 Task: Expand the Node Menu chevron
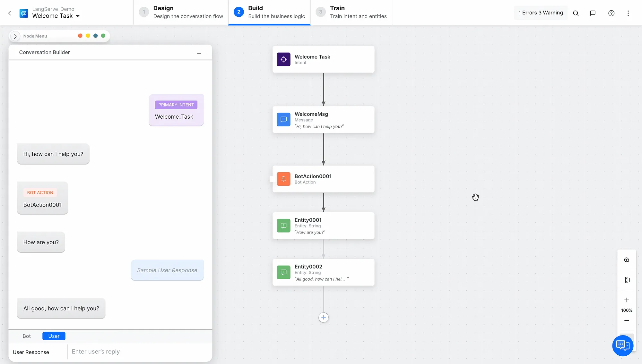tap(15, 36)
